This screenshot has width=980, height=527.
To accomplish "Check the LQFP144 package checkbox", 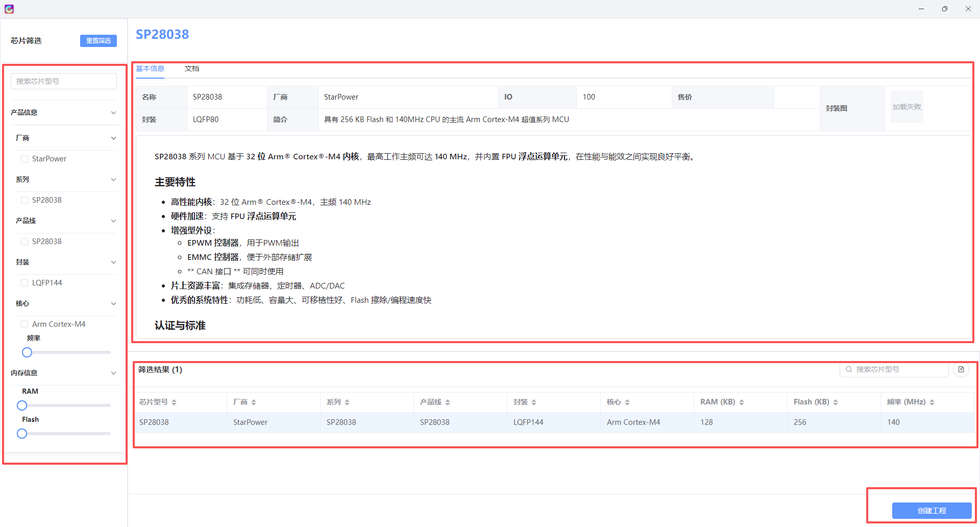I will point(24,283).
